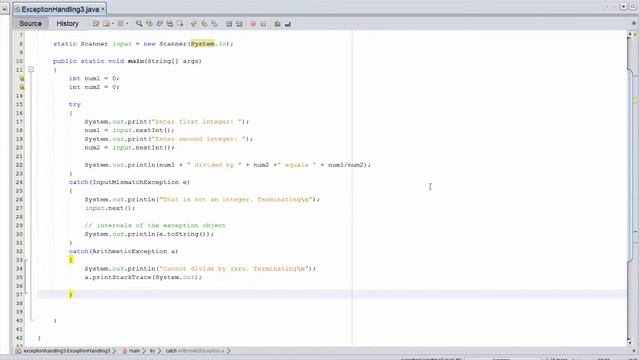This screenshot has width=640, height=360.
Task: Click the internals of the exception object comment
Action: [x=155, y=225]
